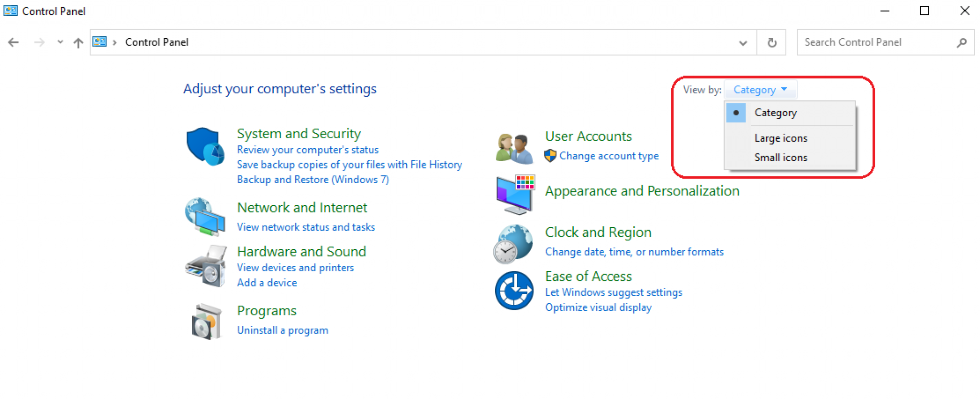Image resolution: width=980 pixels, height=399 pixels.
Task: Click Let Windows suggest settings
Action: [614, 292]
